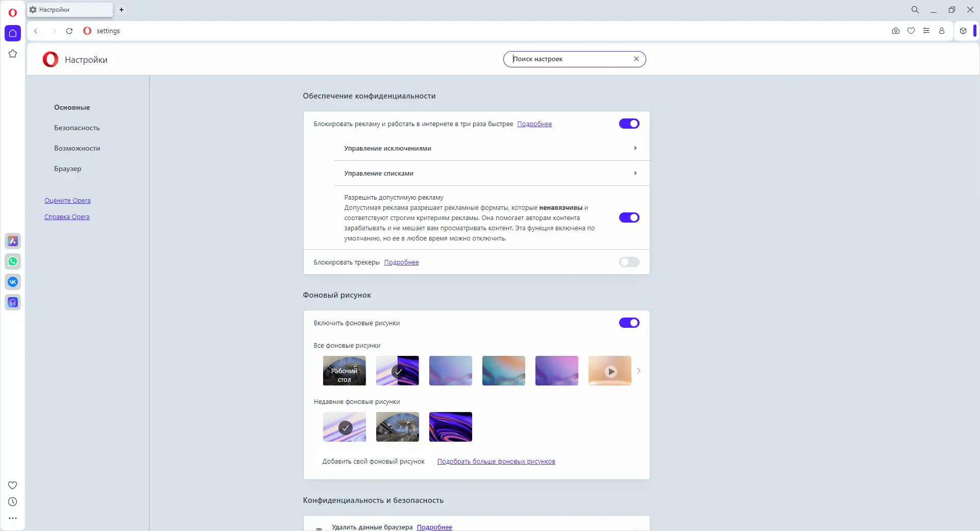Open the Справка Opera help link

(x=67, y=217)
